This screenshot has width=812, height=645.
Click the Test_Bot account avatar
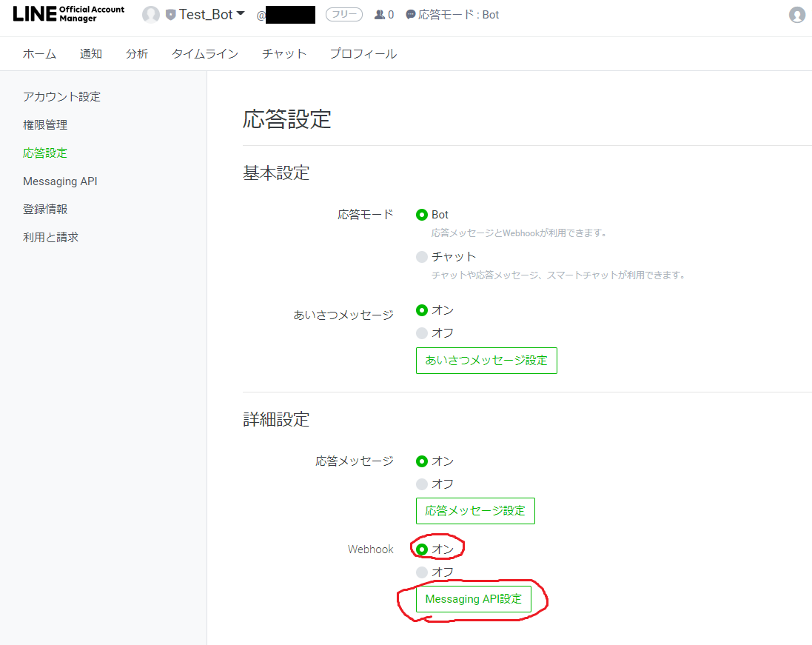151,14
